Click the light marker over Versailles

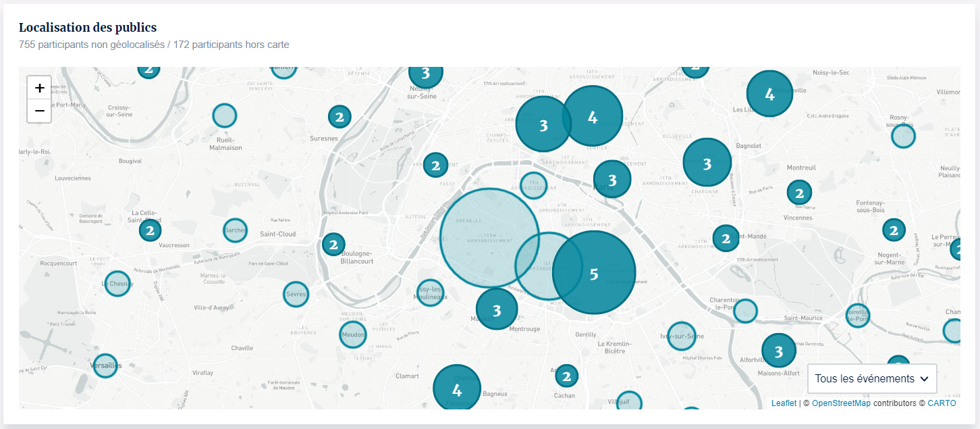[x=105, y=365]
